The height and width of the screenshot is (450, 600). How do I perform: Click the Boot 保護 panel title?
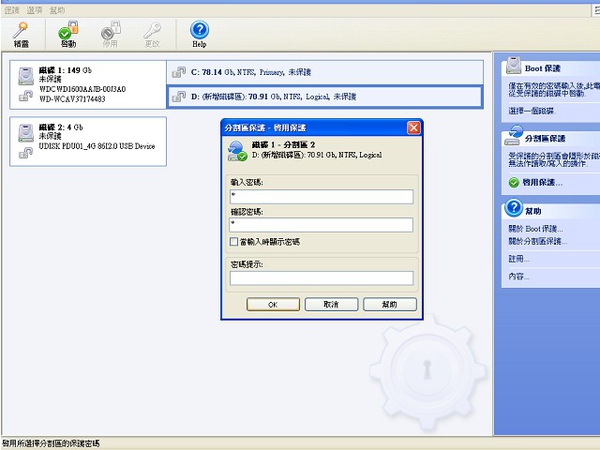pyautogui.click(x=543, y=68)
